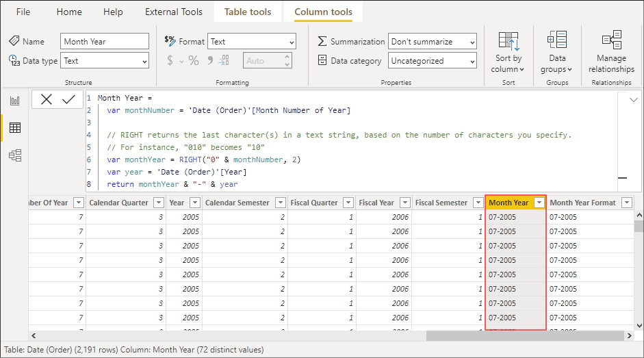
Task: Open Calendar Semester column filter dropdown
Action: coord(280,203)
